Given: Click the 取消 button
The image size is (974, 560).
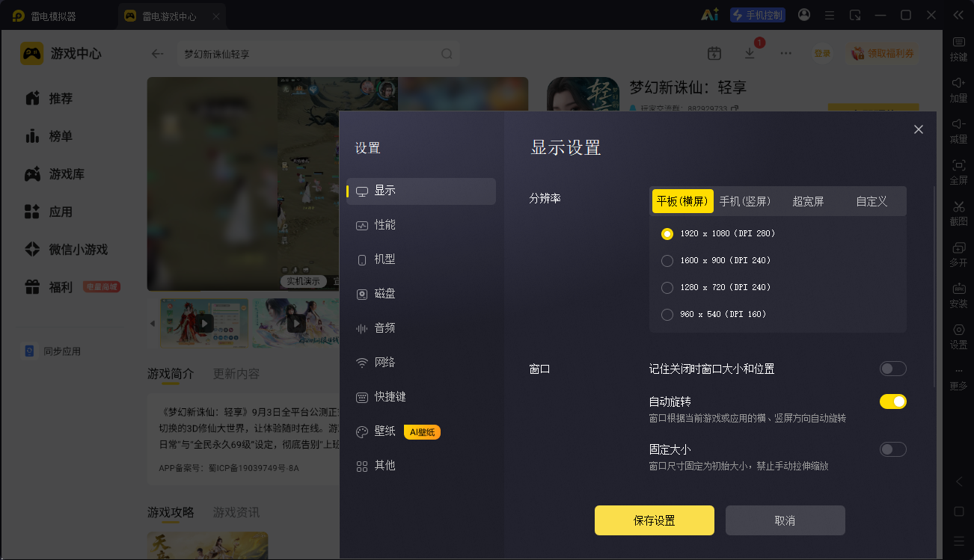Looking at the screenshot, I should (785, 520).
